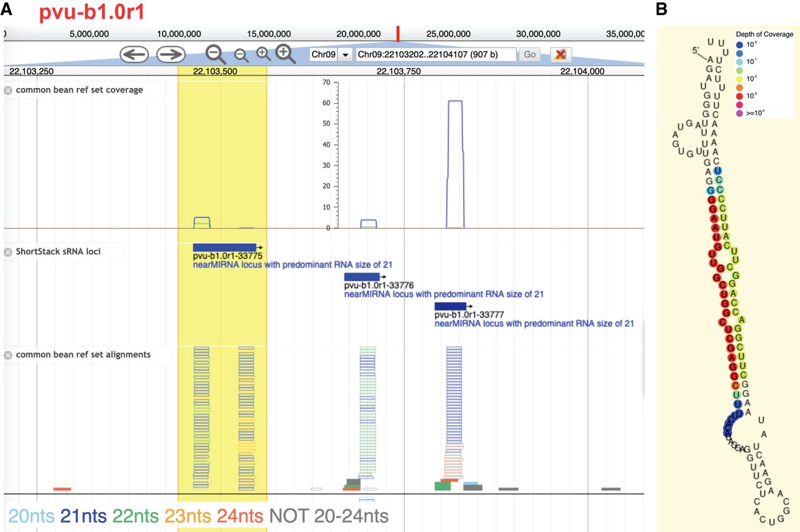Viewport: 800px width, 532px height.
Task: Click the red position marker on overview scale
Action: 397,34
